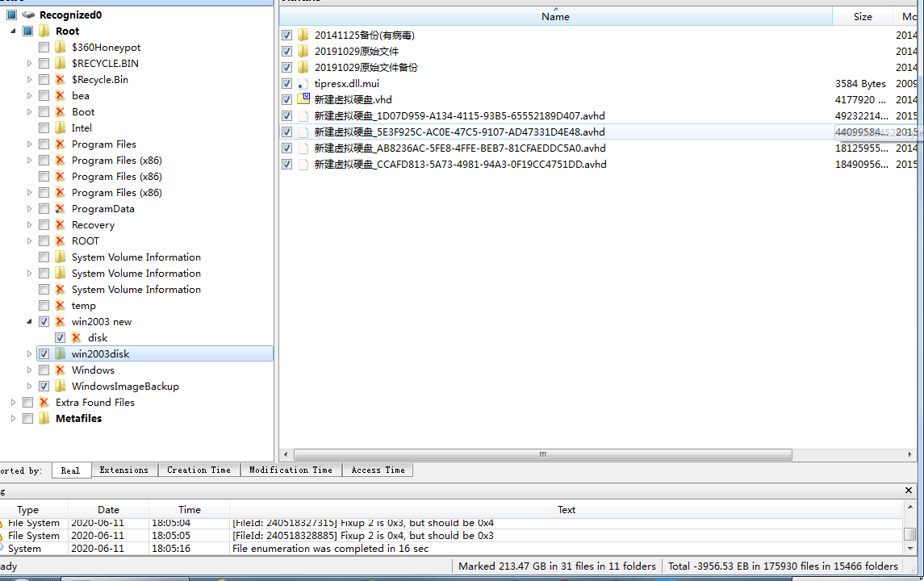Collapse the win2003 new folder node
924x581 pixels.
pos(30,322)
